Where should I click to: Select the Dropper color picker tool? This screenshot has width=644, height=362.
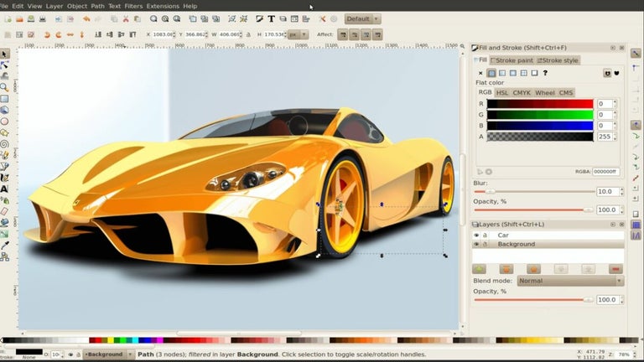[4, 246]
